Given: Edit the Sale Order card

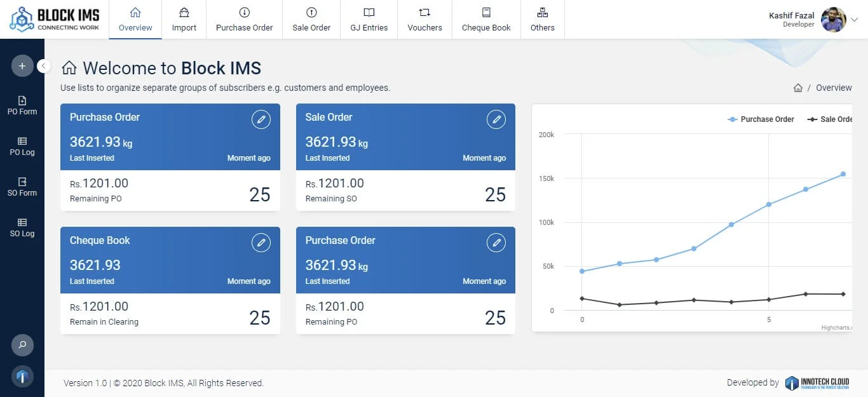Looking at the screenshot, I should pyautogui.click(x=496, y=119).
